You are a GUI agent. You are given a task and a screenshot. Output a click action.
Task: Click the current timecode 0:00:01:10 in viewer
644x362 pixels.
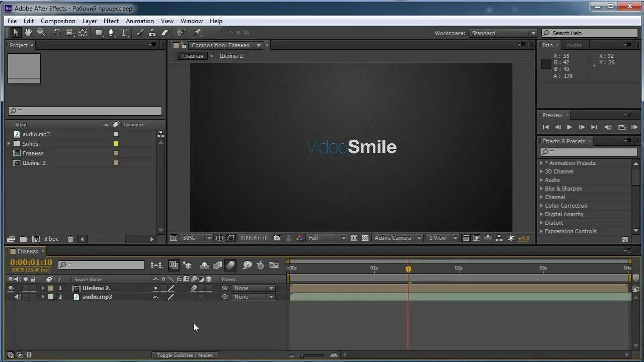[254, 238]
